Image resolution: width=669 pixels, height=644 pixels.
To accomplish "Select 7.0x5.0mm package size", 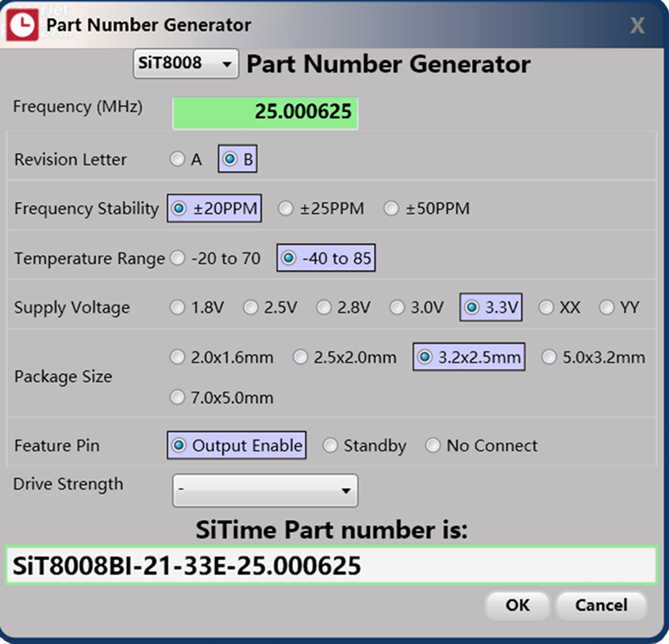I will 222,397.
